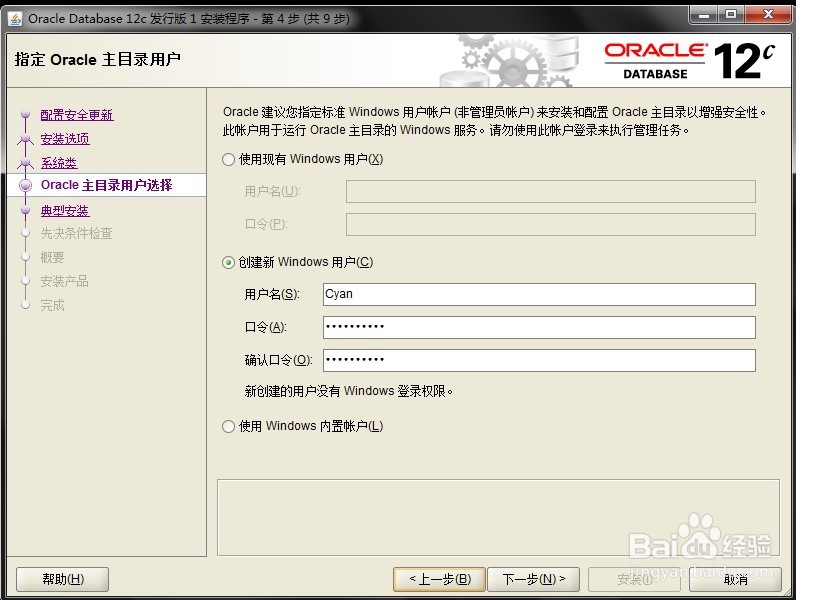Click the step marker beside 典型安装
This screenshot has height=600, width=819.
click(x=25, y=210)
